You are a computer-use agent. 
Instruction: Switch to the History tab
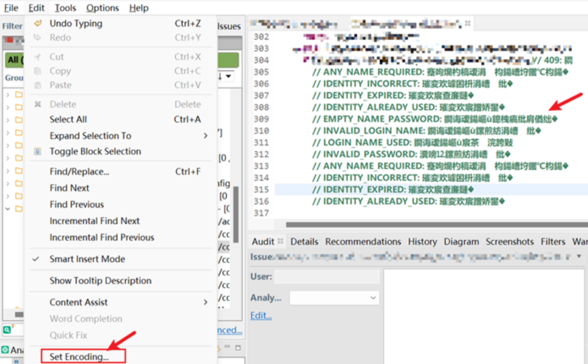tap(422, 241)
